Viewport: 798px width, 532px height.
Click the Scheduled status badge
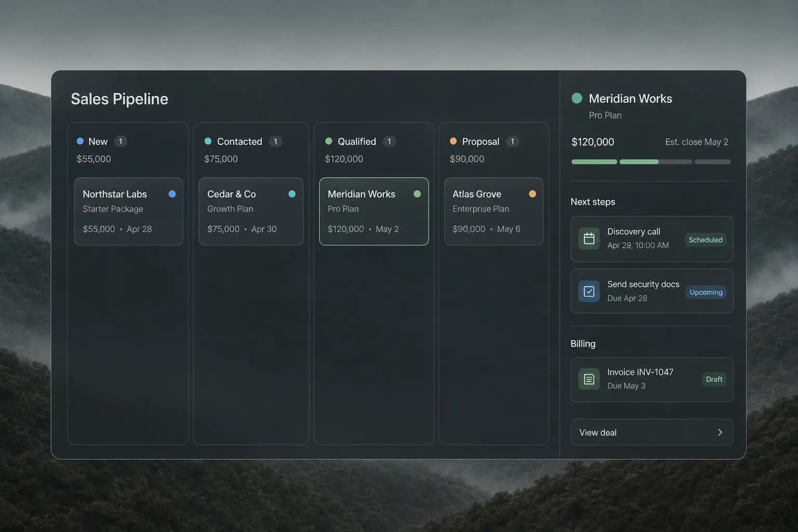click(706, 240)
